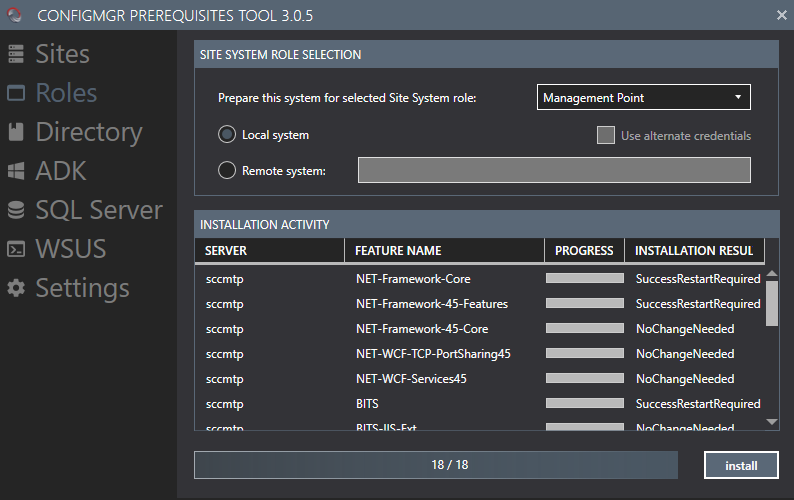Click the 18 / 18 overall progress bar
The image size is (794, 500).
pyautogui.click(x=436, y=465)
